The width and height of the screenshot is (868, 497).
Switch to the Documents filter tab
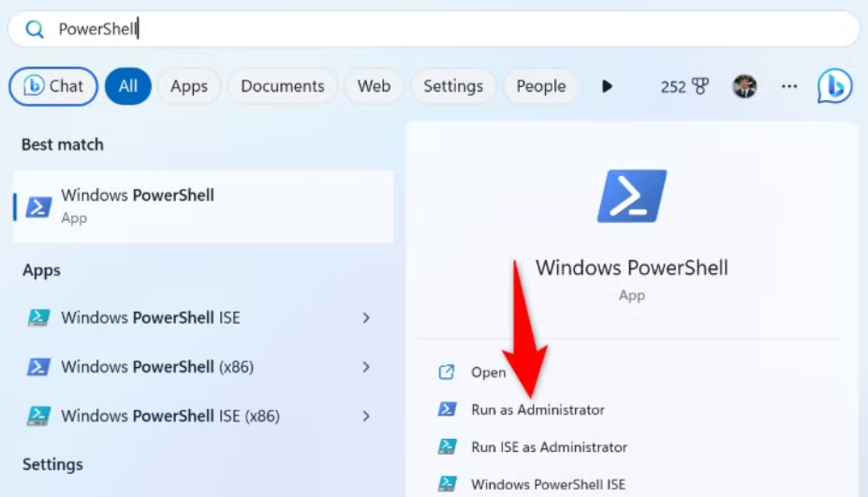pos(282,86)
